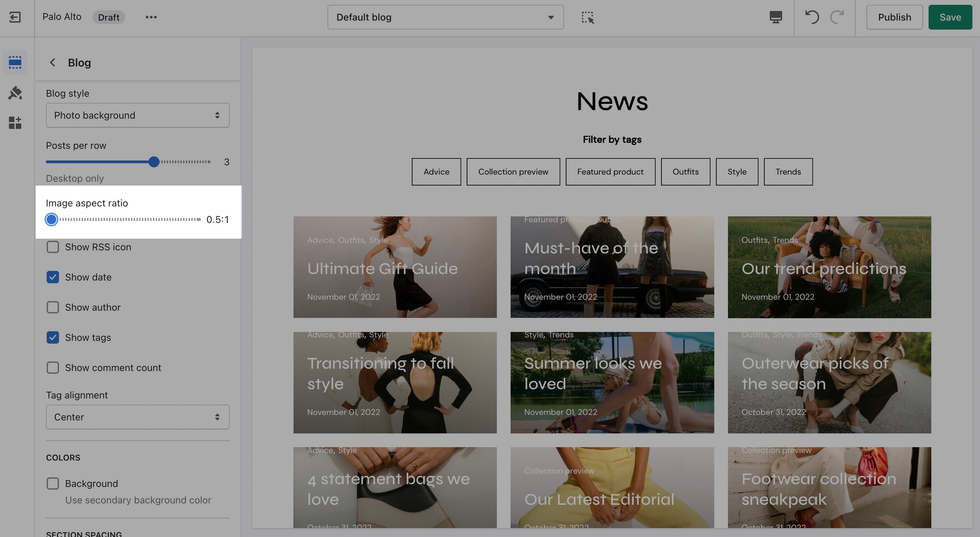
Task: Click the undo arrow
Action: [x=812, y=17]
